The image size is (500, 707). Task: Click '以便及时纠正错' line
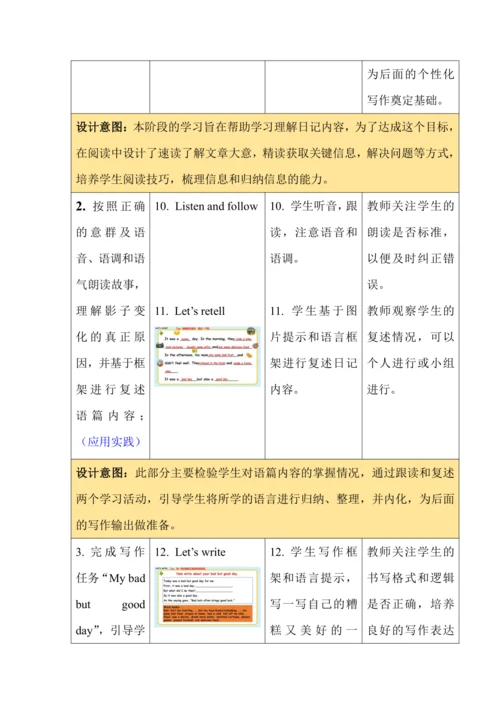pos(410,259)
